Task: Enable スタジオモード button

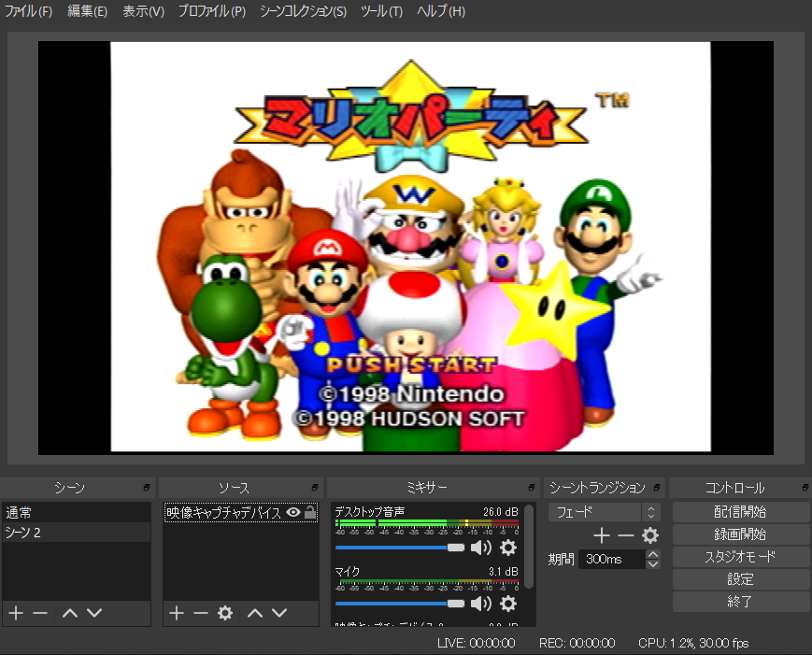Action: tap(740, 557)
